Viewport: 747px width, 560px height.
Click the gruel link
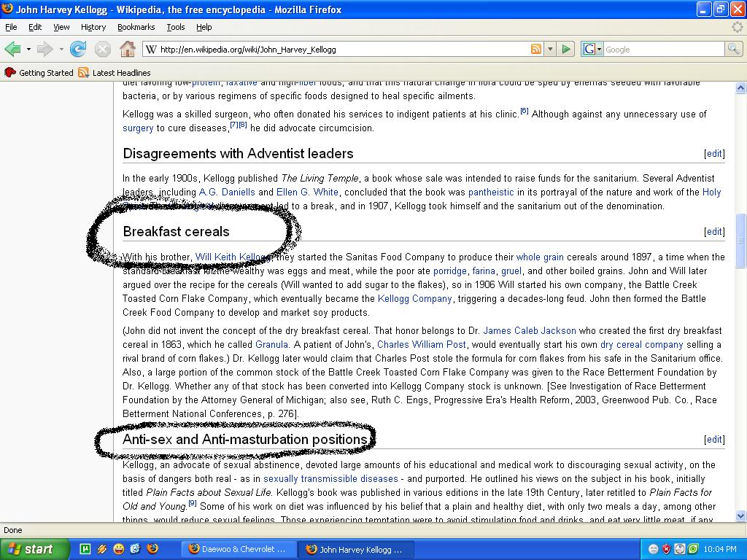tap(511, 271)
